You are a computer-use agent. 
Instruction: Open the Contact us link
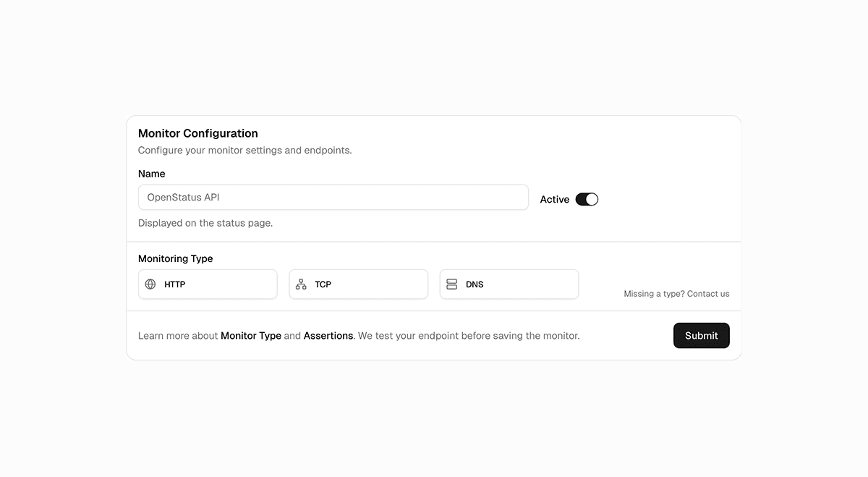click(x=708, y=293)
